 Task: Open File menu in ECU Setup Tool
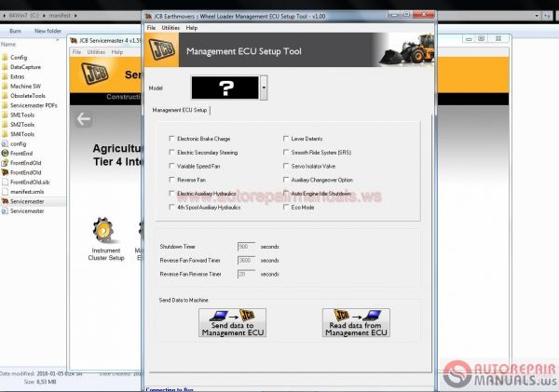(151, 28)
